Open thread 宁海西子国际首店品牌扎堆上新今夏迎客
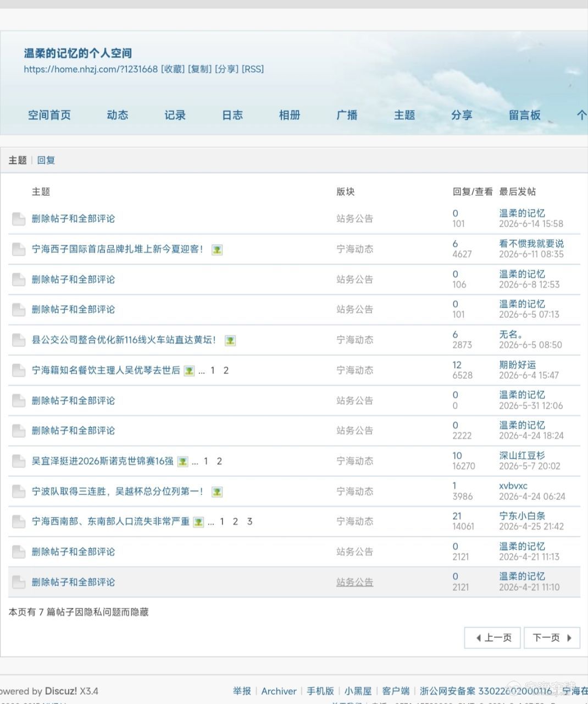 click(x=118, y=249)
